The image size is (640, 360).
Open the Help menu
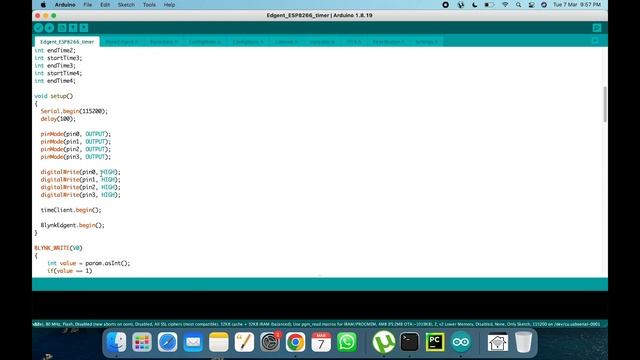coord(169,5)
